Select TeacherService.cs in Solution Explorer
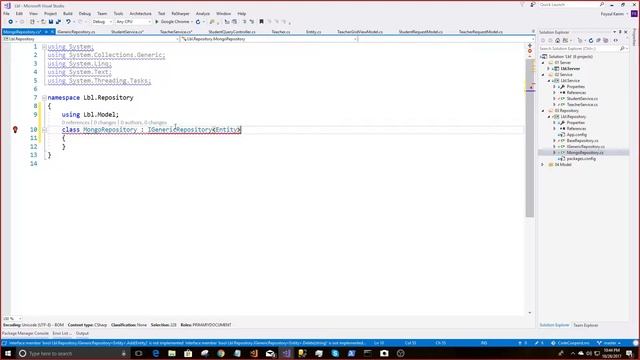This screenshot has height=360, width=640. pyautogui.click(x=582, y=104)
